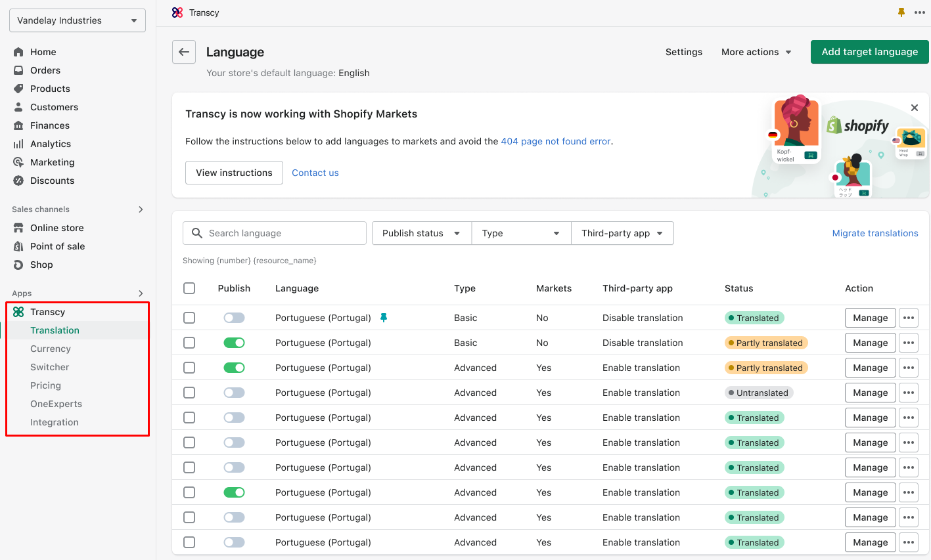Focus the Search language input field

275,233
